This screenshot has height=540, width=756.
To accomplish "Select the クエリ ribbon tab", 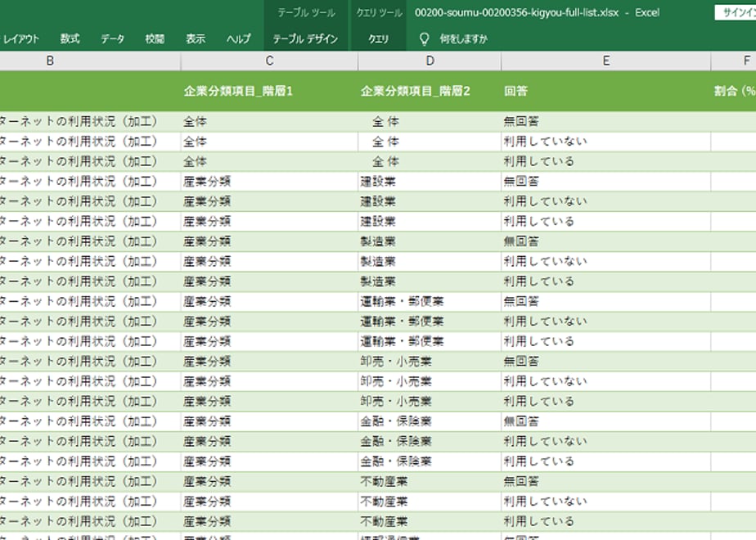I will click(x=379, y=38).
